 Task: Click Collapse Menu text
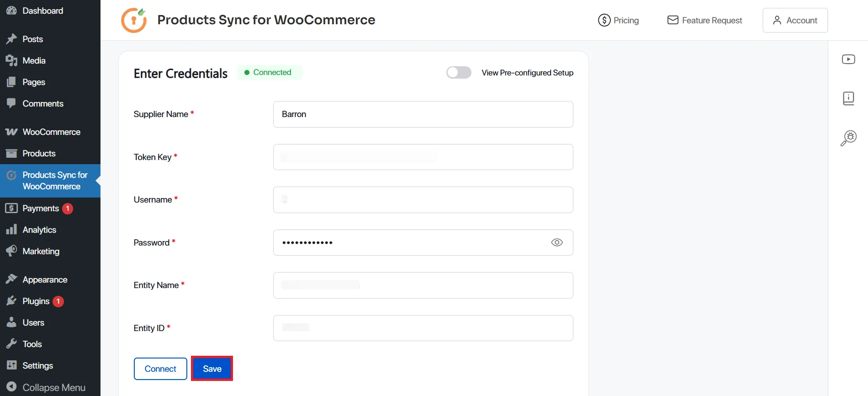(54, 387)
